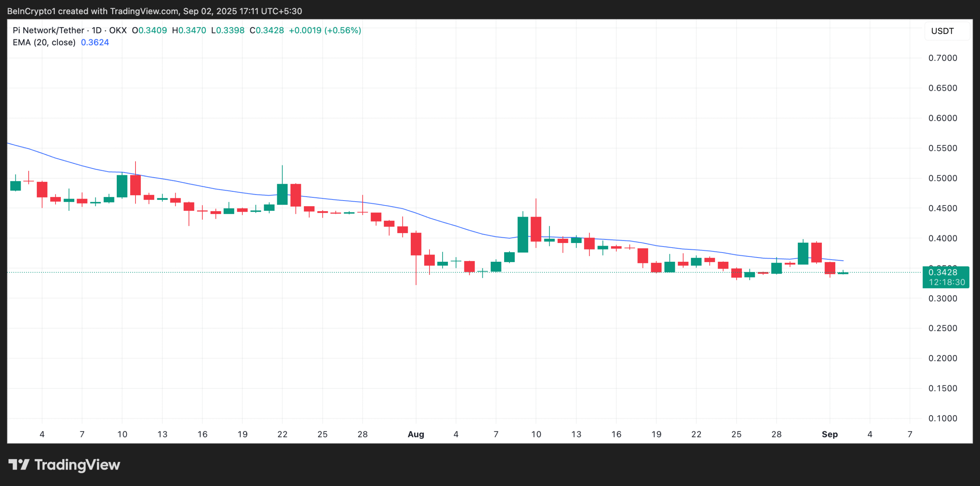Click the 28 date label before Aug
The height and width of the screenshot is (486, 980).
(362, 434)
